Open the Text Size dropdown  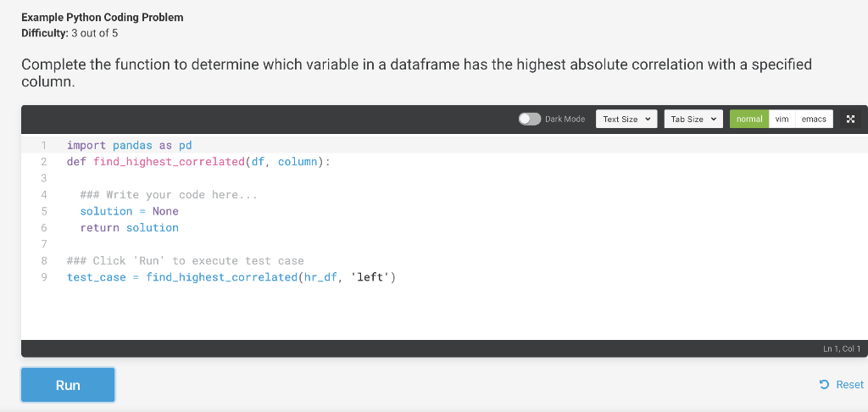coord(626,119)
